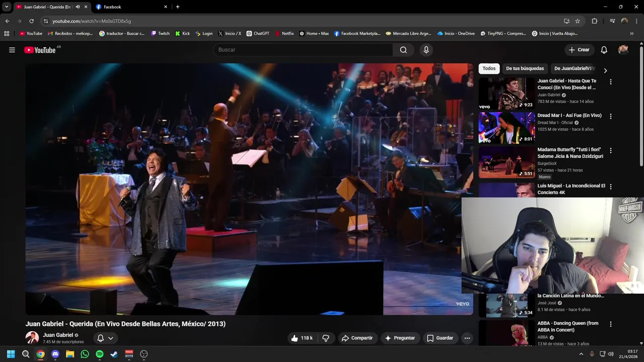The width and height of the screenshot is (644, 362).
Task: Open Hasta Que Te Conocí video thumbnail
Action: pos(507,94)
